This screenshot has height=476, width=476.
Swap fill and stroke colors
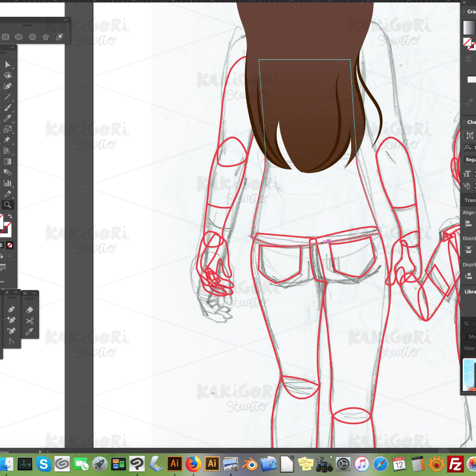point(11,216)
